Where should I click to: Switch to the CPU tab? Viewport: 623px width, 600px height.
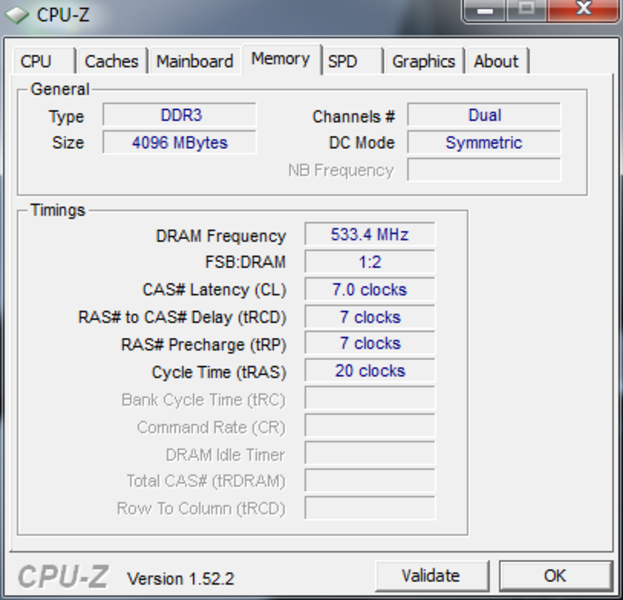(44, 61)
